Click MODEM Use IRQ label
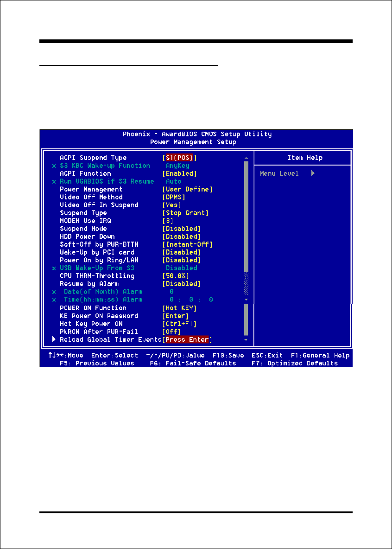This screenshot has width=392, height=549. pos(85,221)
